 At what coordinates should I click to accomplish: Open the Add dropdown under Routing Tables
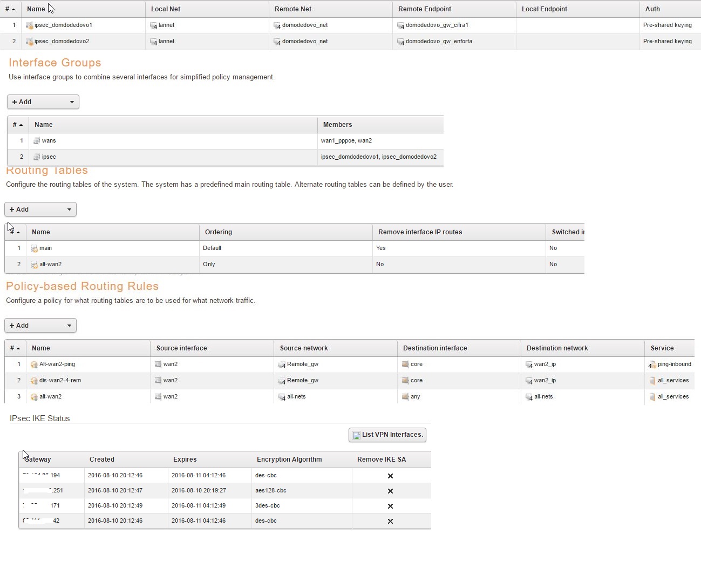40,209
